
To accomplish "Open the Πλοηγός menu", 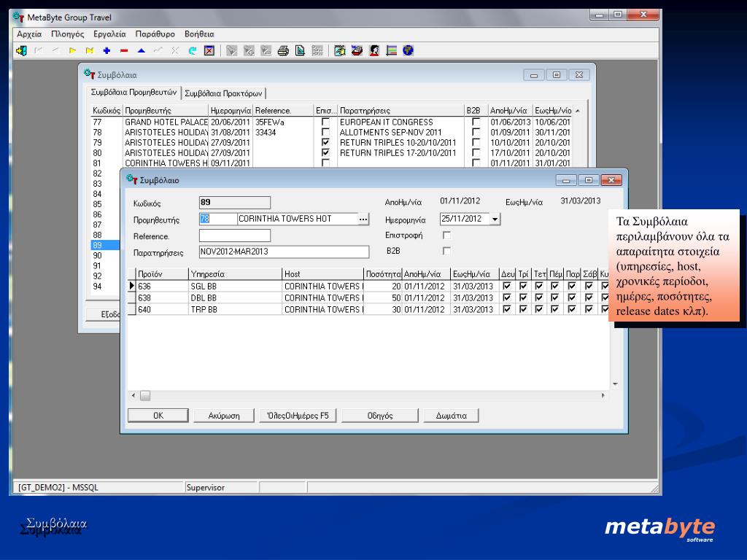I will point(68,34).
